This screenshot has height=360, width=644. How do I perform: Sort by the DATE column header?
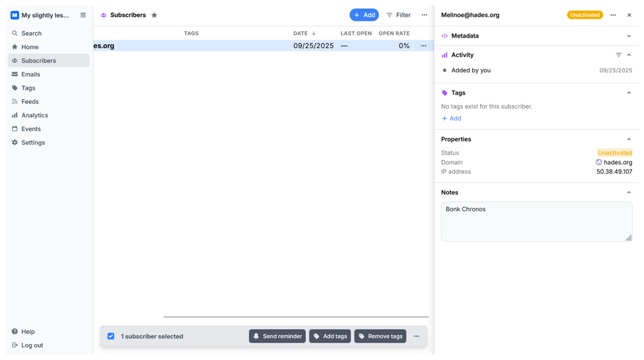tap(305, 34)
